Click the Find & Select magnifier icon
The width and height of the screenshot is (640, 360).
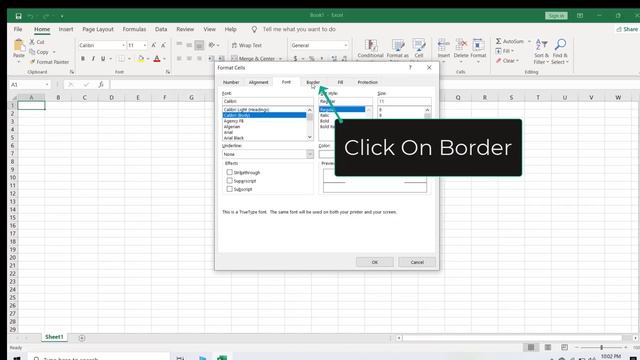click(560, 44)
